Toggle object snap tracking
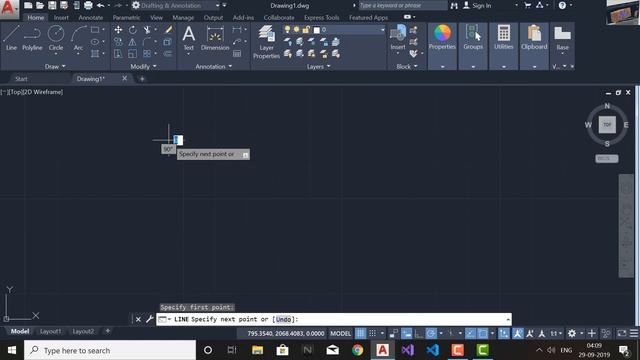The image size is (640, 360). click(x=470, y=333)
